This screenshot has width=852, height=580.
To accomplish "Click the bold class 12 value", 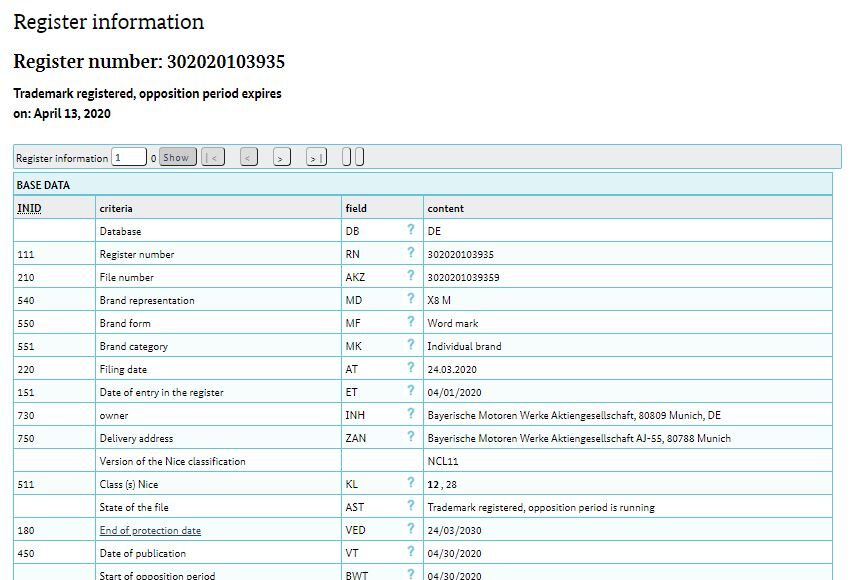I will tap(433, 484).
